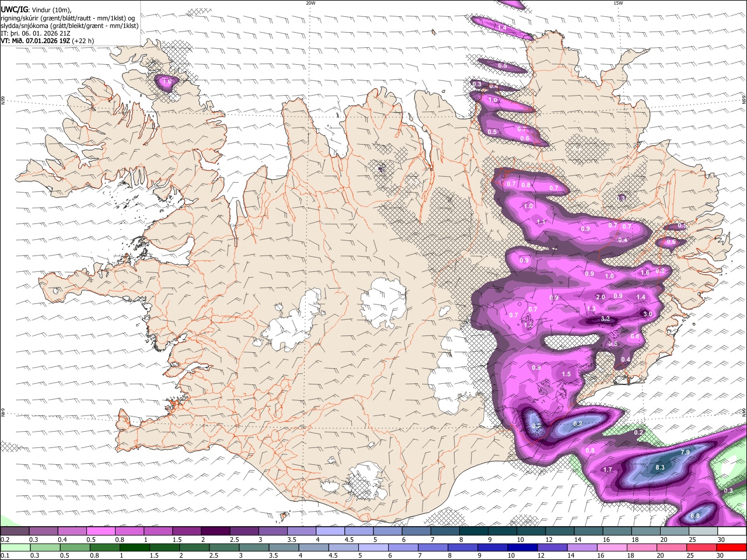The image size is (747, 560).
Task: Click the 8.3 precipitation value offshore southeast
Action: tap(660, 467)
